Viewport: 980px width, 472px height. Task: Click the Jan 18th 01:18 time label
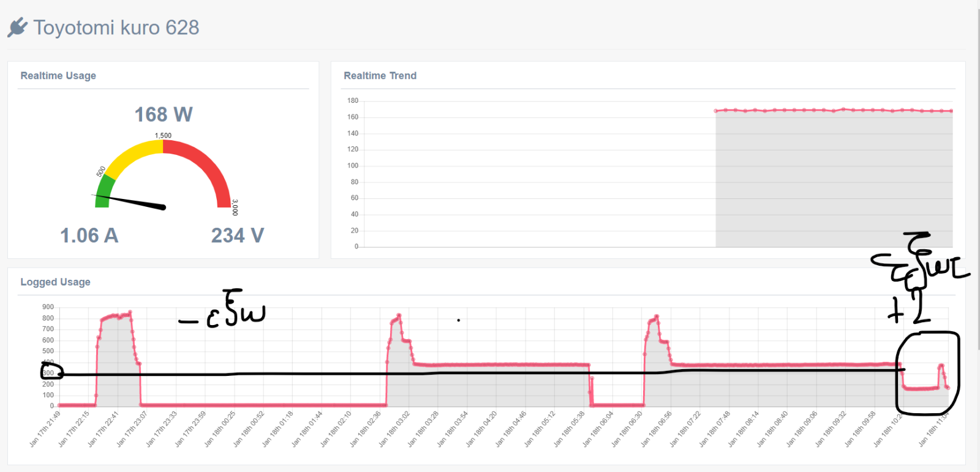point(278,429)
